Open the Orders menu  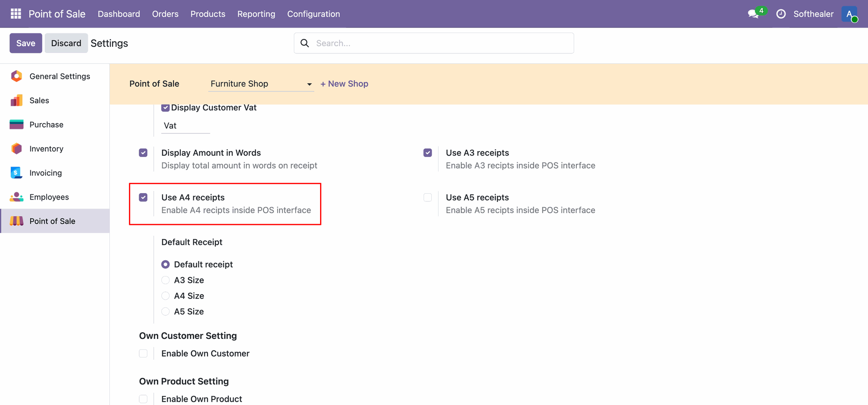165,14
